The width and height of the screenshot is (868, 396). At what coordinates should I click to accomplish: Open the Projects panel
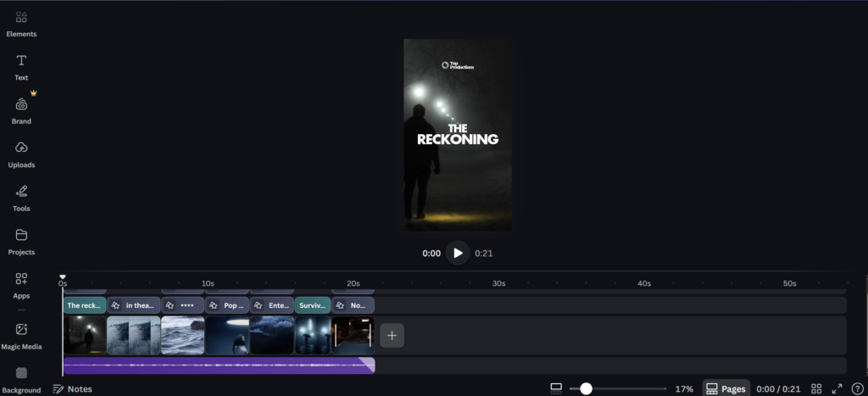pyautogui.click(x=21, y=242)
